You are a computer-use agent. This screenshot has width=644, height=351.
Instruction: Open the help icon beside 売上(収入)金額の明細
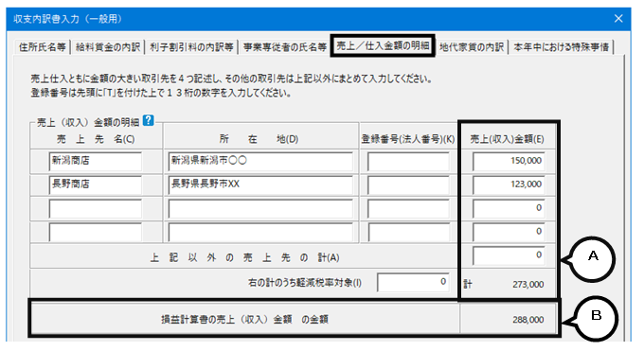pyautogui.click(x=149, y=120)
